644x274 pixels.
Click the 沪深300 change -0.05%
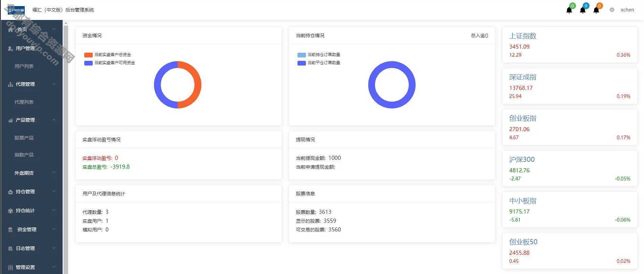[x=622, y=178]
